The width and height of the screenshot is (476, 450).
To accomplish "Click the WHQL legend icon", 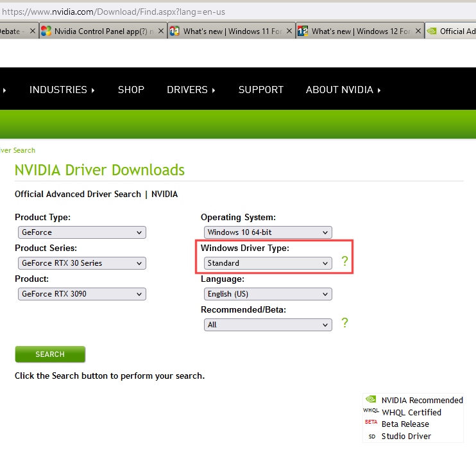I will [371, 410].
